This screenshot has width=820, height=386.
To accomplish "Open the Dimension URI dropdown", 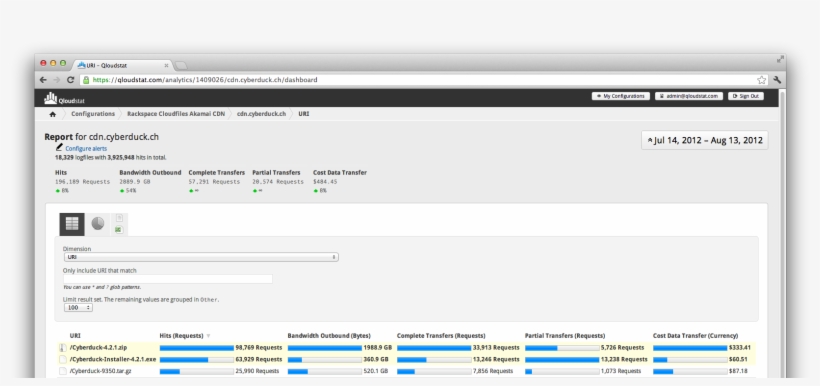I will coord(201,257).
